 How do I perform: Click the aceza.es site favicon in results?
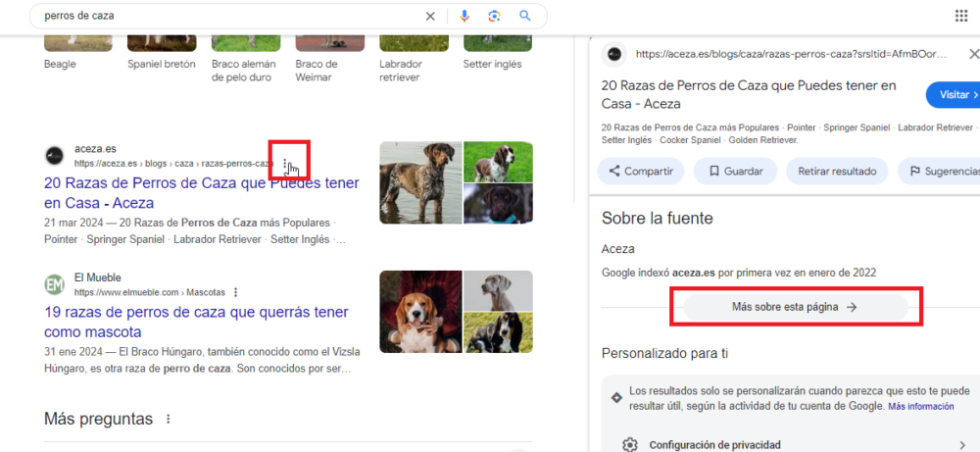54,156
